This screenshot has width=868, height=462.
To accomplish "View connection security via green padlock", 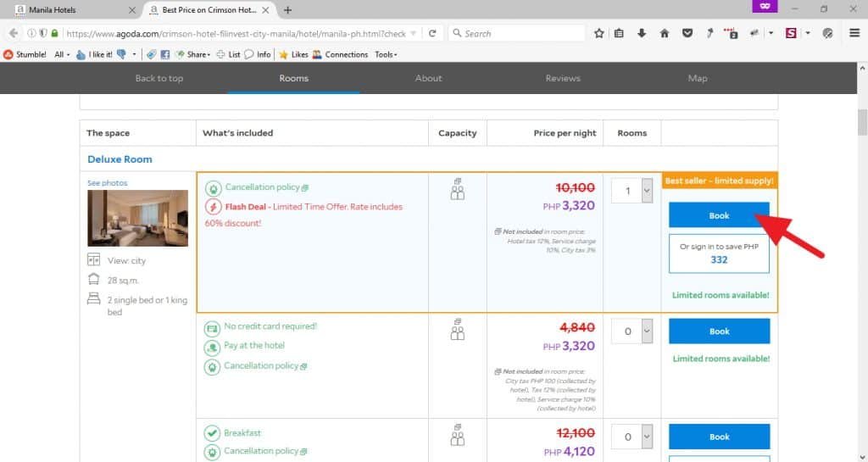I will coord(54,33).
